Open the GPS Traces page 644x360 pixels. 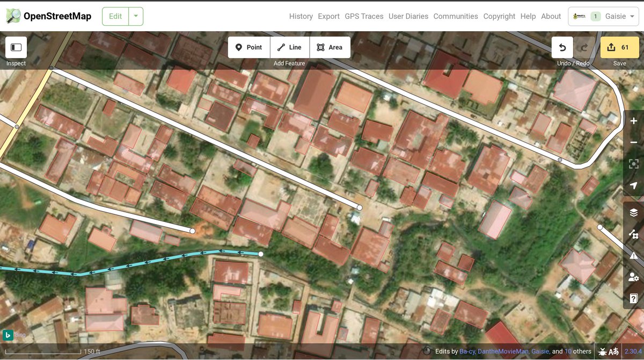point(364,16)
